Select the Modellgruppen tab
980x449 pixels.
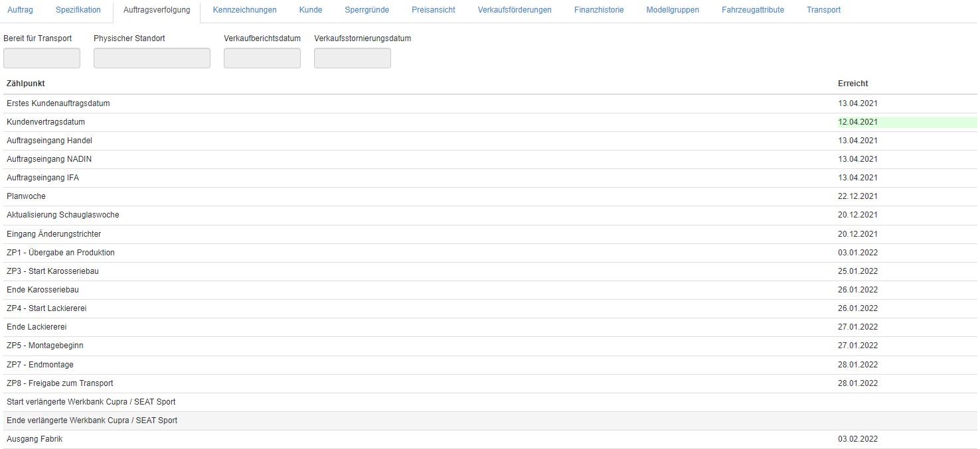pos(673,10)
